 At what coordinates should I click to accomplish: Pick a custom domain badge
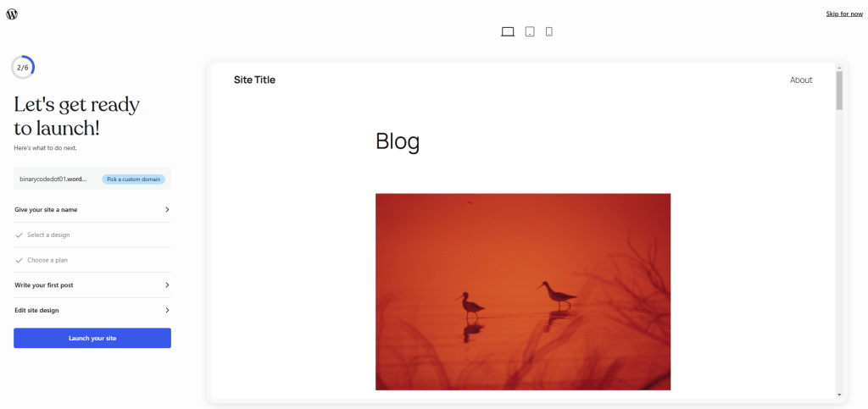pyautogui.click(x=133, y=179)
